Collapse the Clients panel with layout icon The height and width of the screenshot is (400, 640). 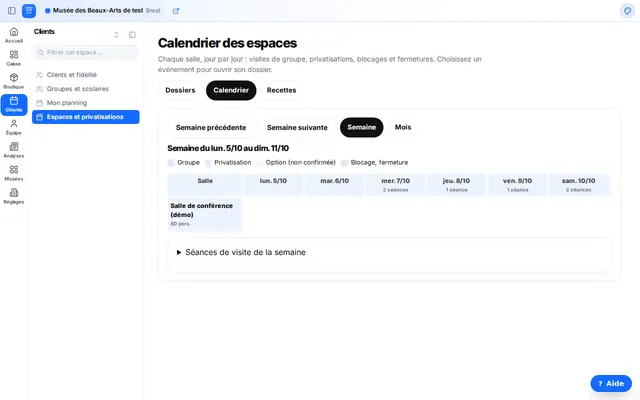132,35
